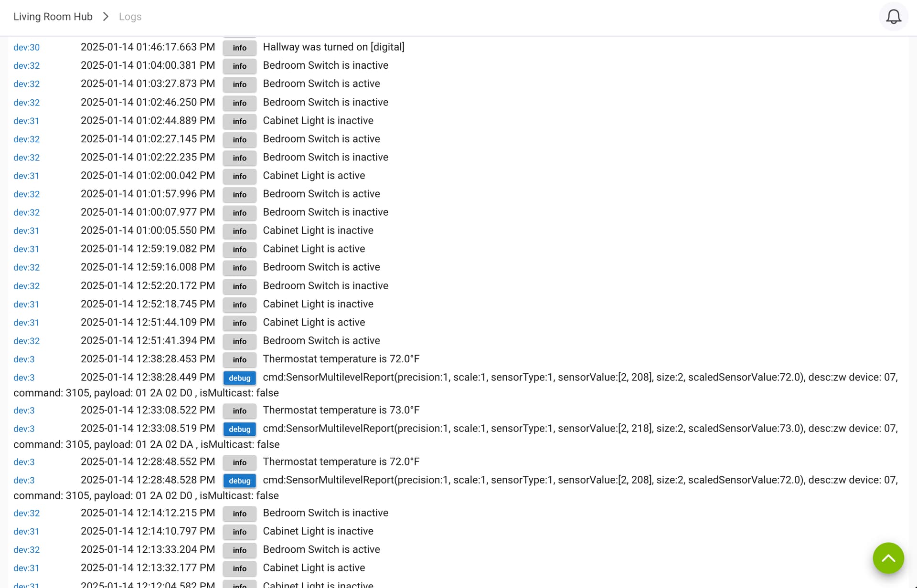Open the notifications bell icon

[x=893, y=17]
